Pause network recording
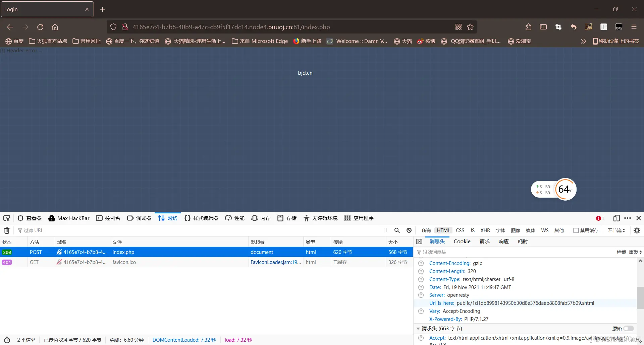 point(385,230)
